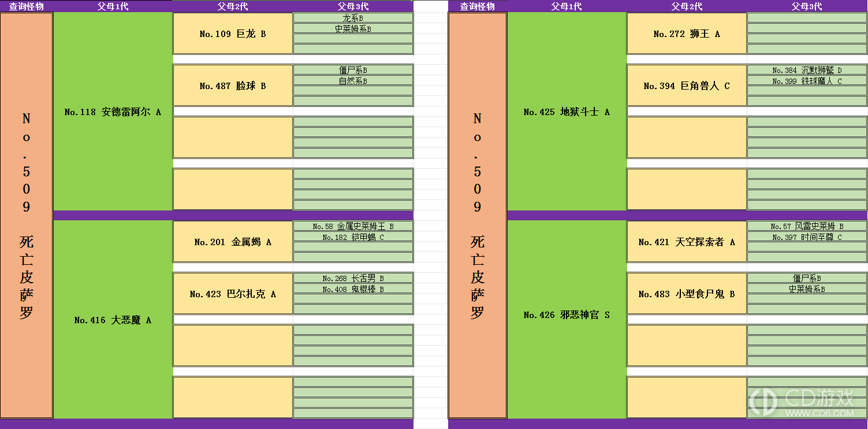Select the No.384 沉默狮鹫 D cell
The height and width of the screenshot is (429, 868).
click(x=807, y=70)
